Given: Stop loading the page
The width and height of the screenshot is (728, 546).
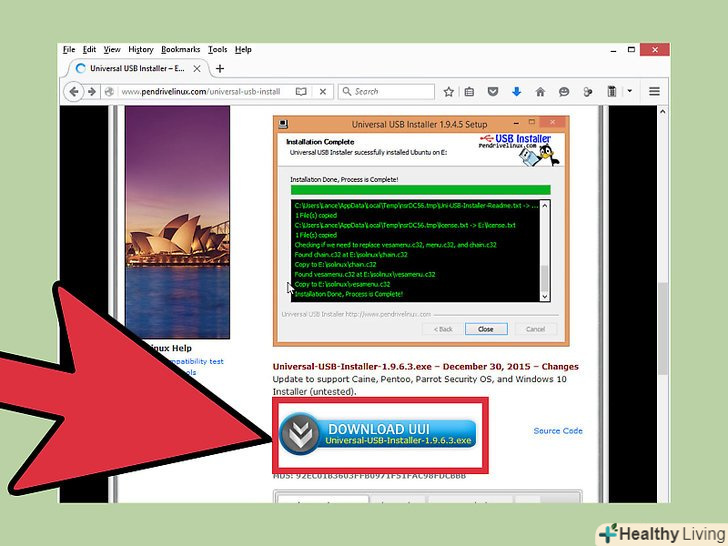Looking at the screenshot, I should [323, 91].
